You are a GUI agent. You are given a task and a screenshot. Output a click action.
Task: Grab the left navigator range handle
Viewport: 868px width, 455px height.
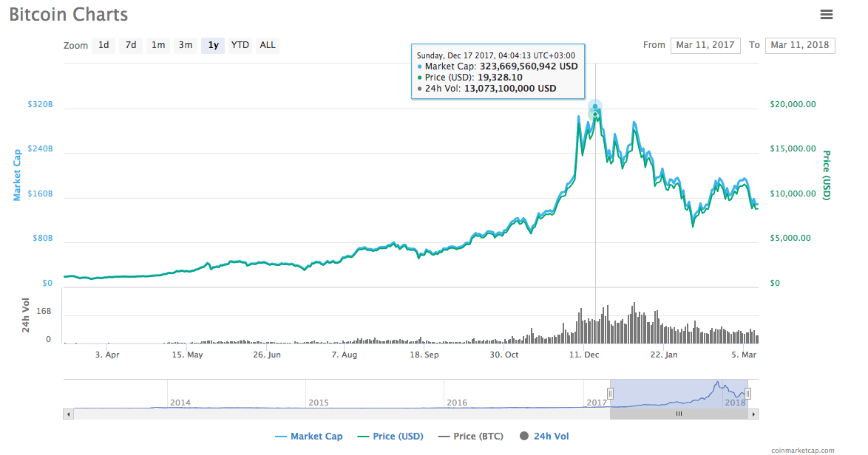[x=611, y=394]
